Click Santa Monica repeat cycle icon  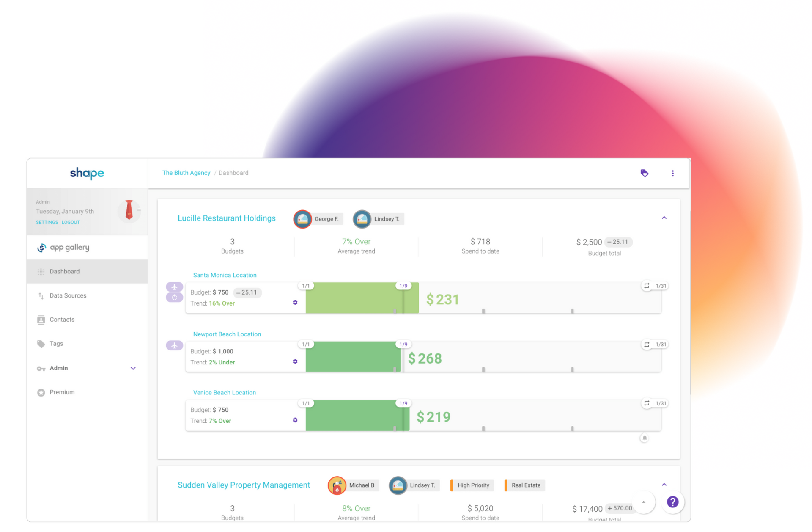[647, 286]
